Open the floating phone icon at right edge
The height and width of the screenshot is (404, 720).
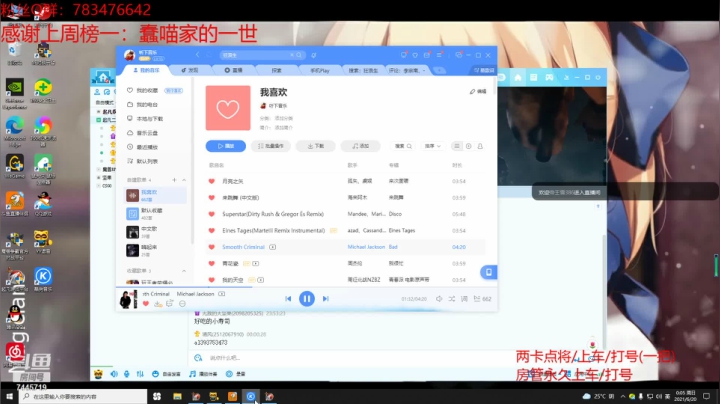[489, 272]
